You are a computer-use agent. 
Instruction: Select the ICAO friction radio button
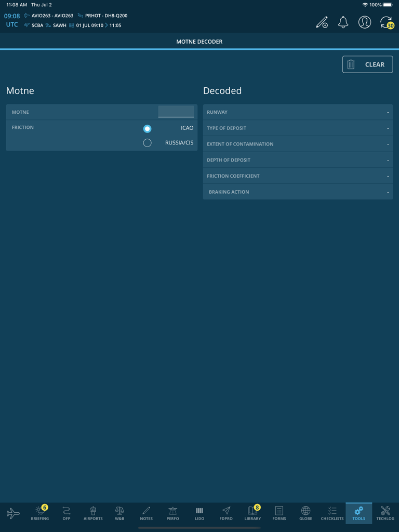click(148, 128)
